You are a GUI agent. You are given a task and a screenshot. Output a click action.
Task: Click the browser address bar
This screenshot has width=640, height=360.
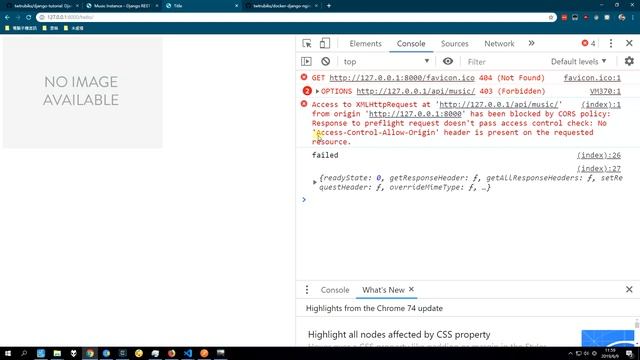(296, 17)
